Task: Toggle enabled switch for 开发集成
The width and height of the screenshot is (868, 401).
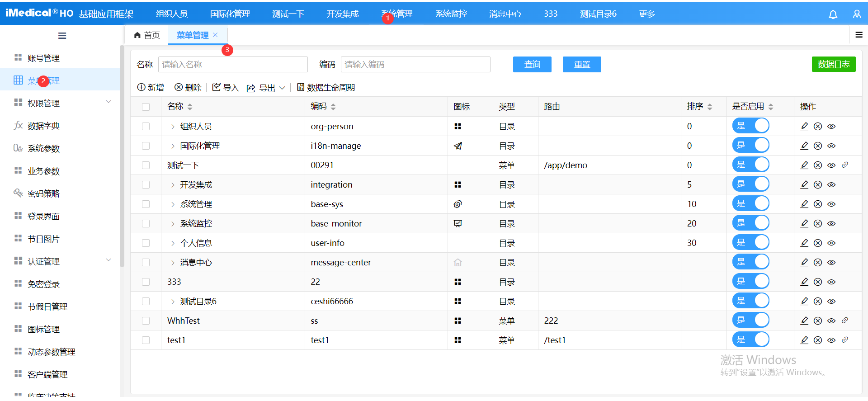Action: [750, 184]
